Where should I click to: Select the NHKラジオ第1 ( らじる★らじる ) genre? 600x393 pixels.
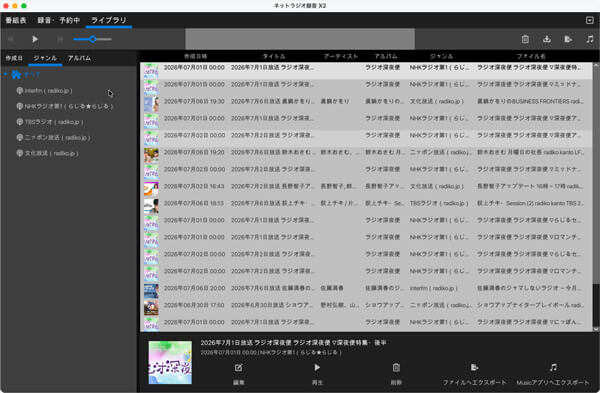click(x=69, y=106)
